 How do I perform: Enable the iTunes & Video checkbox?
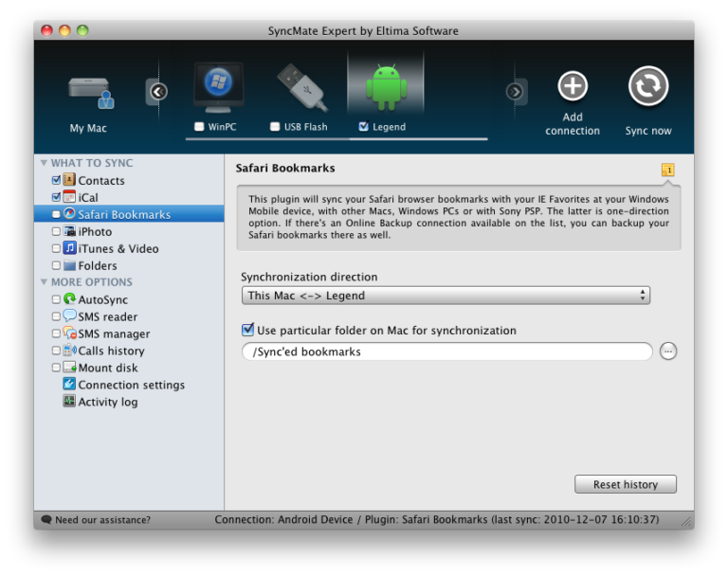(57, 248)
